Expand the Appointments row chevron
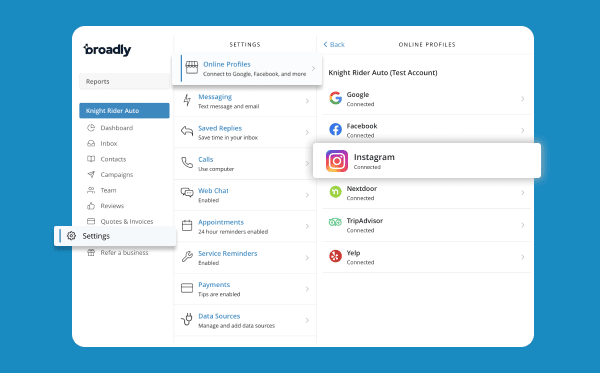600x373 pixels. tap(307, 226)
